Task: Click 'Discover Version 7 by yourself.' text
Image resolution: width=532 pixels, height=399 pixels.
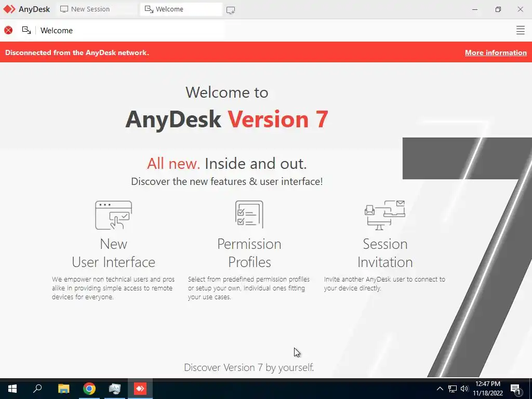Action: (249, 367)
